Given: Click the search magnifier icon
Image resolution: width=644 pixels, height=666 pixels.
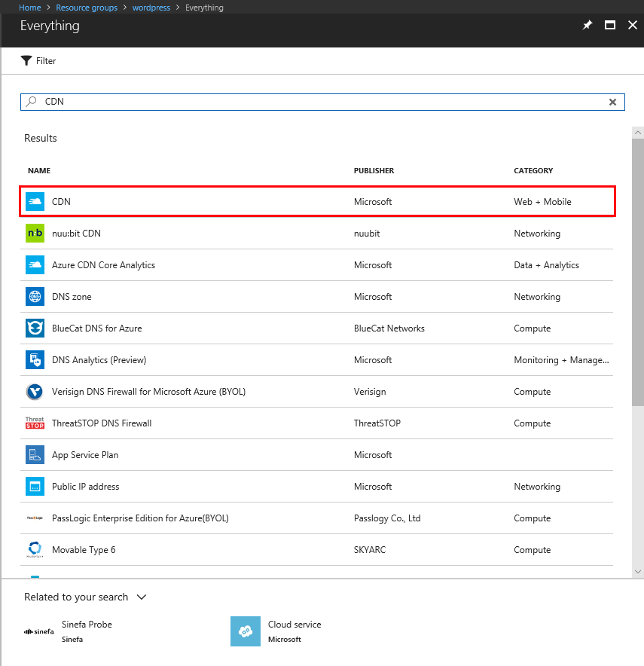Looking at the screenshot, I should tap(31, 102).
